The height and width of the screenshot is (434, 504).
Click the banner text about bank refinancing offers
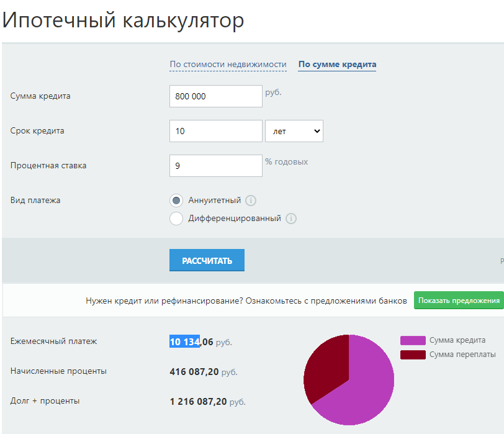tap(246, 300)
